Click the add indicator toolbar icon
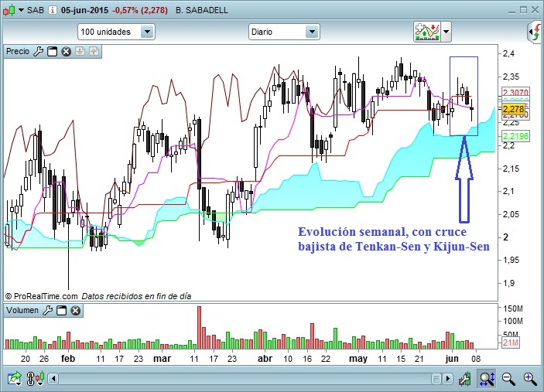Viewport: 544px width, 392px height. pos(427,32)
